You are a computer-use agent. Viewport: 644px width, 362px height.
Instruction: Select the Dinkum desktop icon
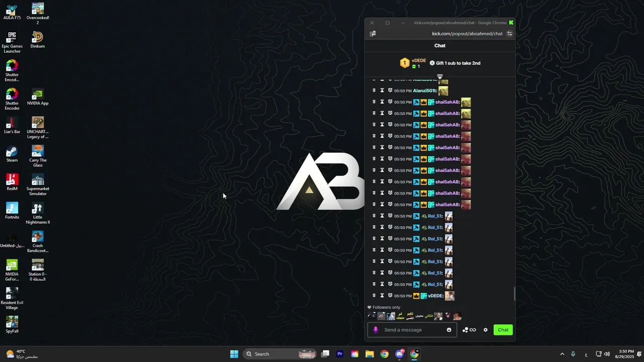coord(38,40)
